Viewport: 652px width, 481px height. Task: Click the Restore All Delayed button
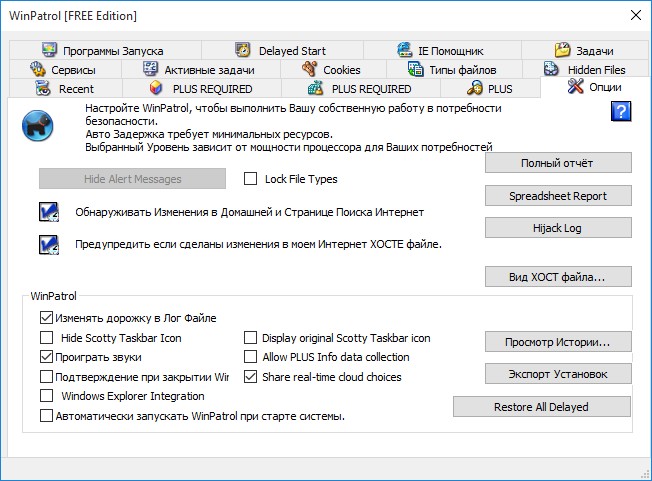point(541,407)
